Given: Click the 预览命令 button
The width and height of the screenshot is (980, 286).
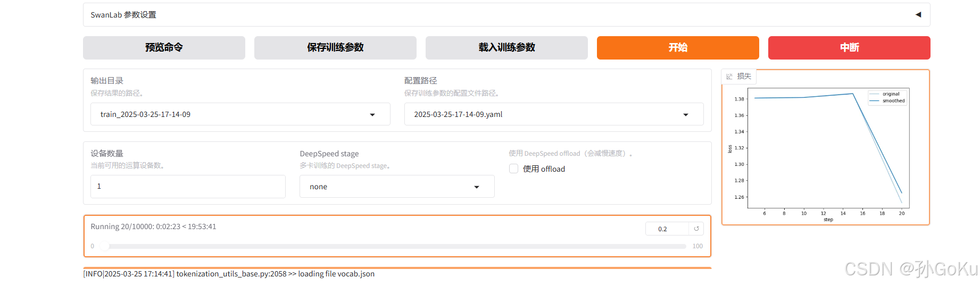Looking at the screenshot, I should (x=164, y=48).
